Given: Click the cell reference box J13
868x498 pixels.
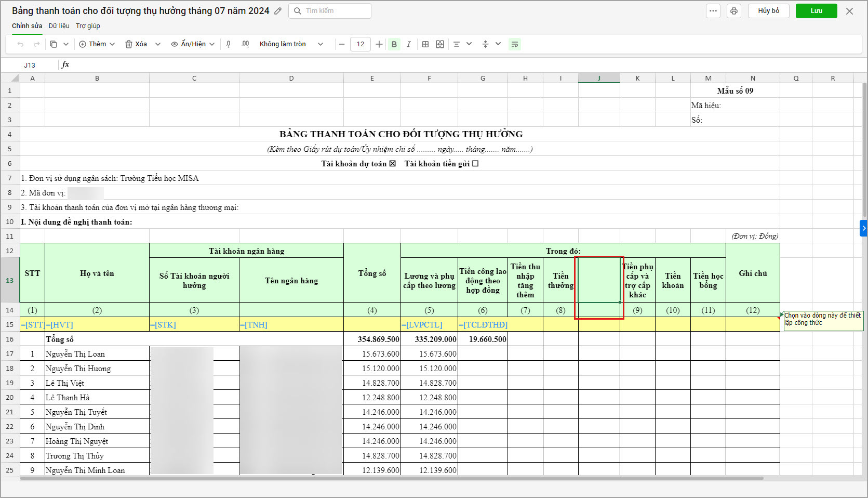Looking at the screenshot, I should [x=30, y=65].
